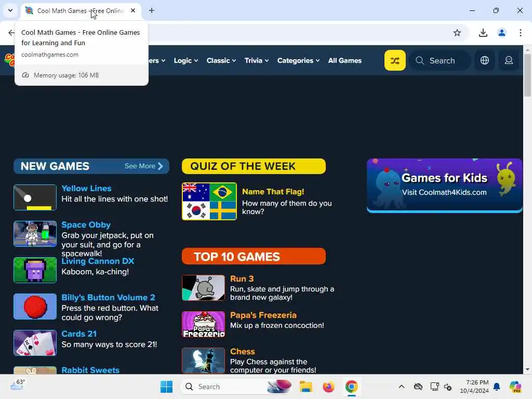Image resolution: width=532 pixels, height=399 pixels.
Task: Go back with the browser arrow
Action: (x=11, y=33)
